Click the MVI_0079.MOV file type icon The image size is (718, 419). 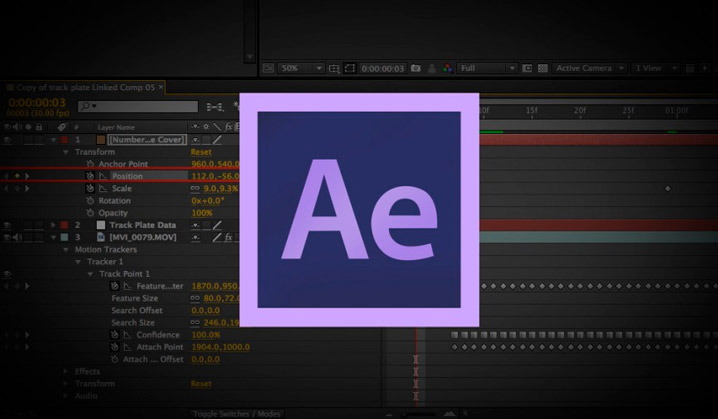point(101,237)
